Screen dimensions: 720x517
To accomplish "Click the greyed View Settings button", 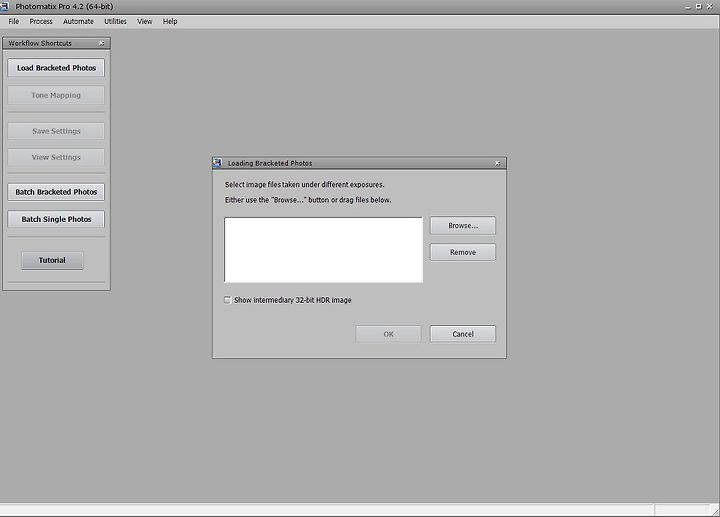I will 56,157.
